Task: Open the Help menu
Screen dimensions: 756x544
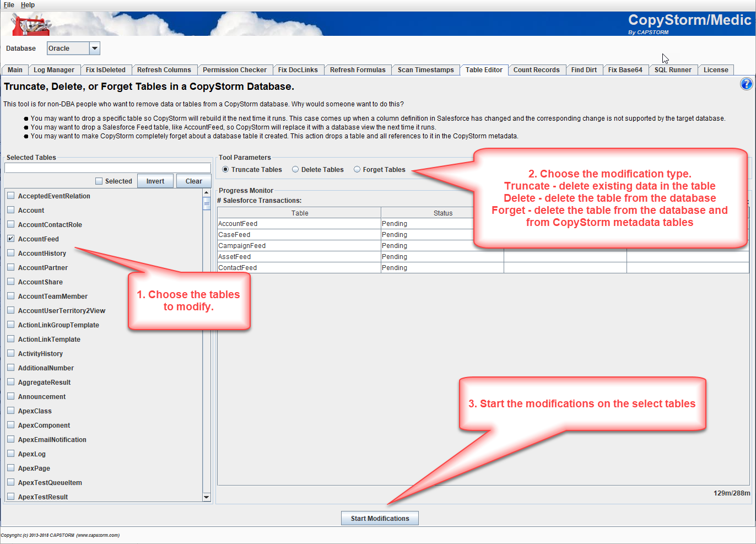Action: tap(28, 5)
